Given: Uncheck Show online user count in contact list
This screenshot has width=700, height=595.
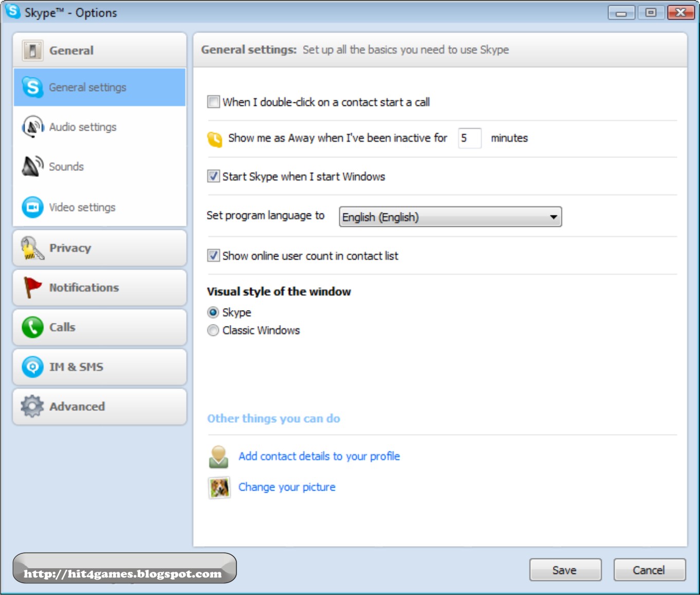Looking at the screenshot, I should [213, 256].
